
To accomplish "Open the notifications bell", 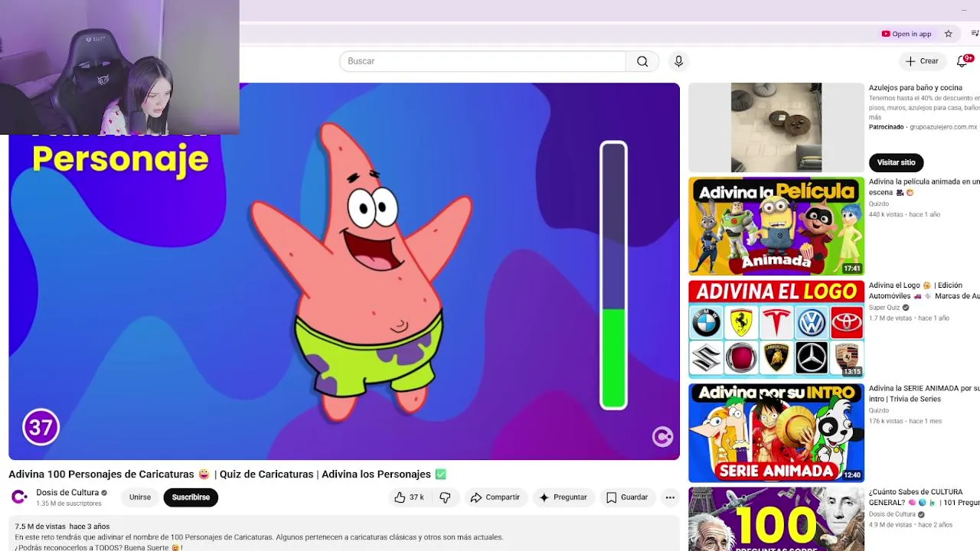I will [963, 61].
